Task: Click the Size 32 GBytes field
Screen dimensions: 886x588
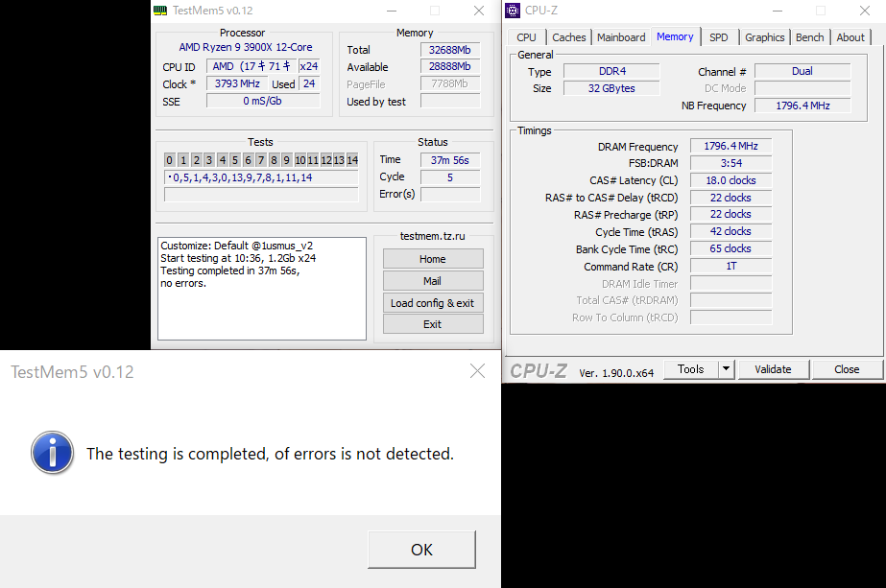Action: [x=611, y=88]
